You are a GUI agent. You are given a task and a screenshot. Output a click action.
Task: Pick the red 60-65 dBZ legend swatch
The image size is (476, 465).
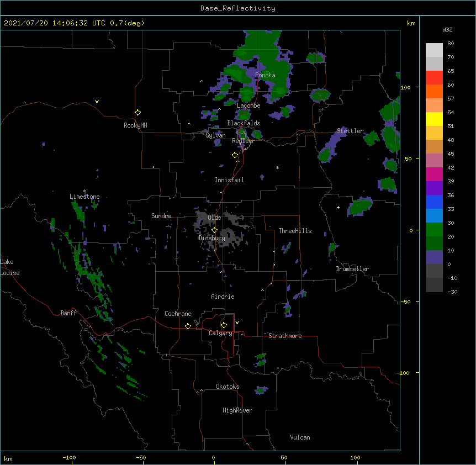click(434, 78)
